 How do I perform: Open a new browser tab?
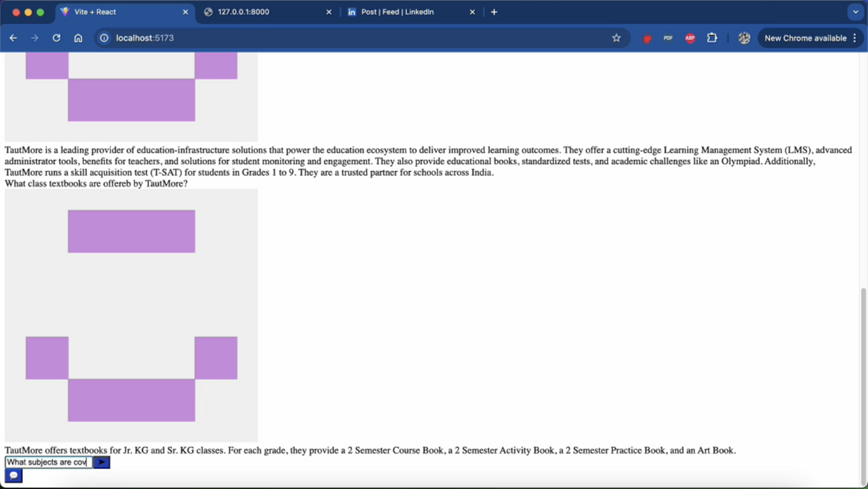point(494,11)
